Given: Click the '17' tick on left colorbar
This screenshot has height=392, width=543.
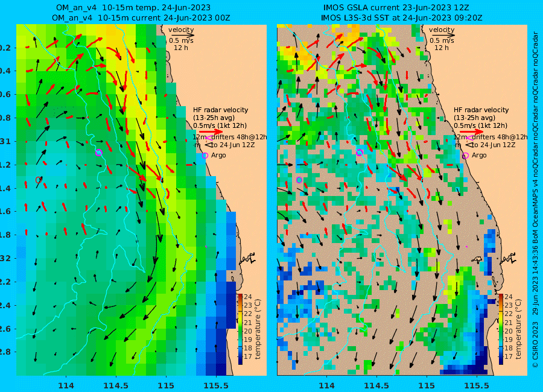Looking at the screenshot, I should [x=248, y=356].
